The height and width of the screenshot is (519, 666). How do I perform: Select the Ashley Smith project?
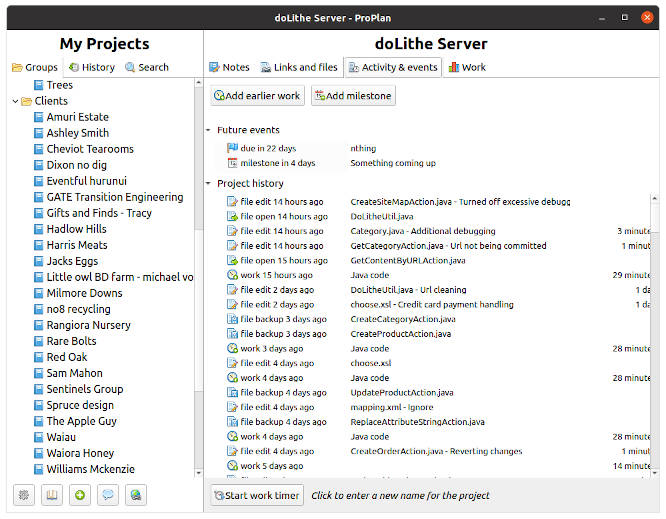78,133
